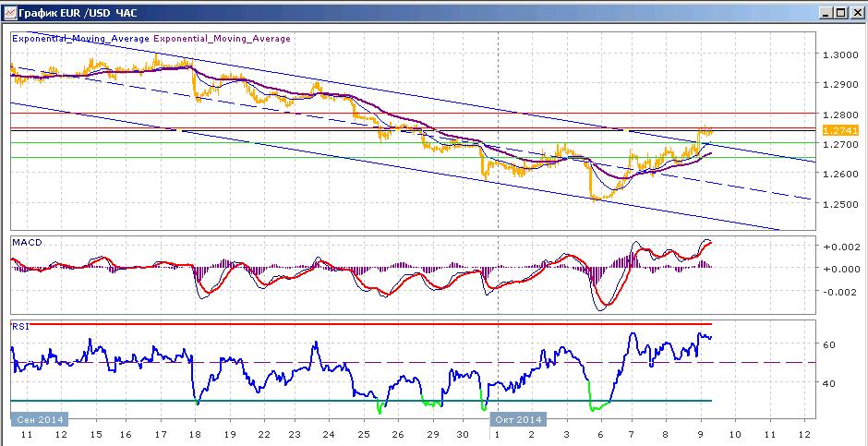Click MACD scale value +0.000
This screenshot has height=446, width=868.
point(840,269)
